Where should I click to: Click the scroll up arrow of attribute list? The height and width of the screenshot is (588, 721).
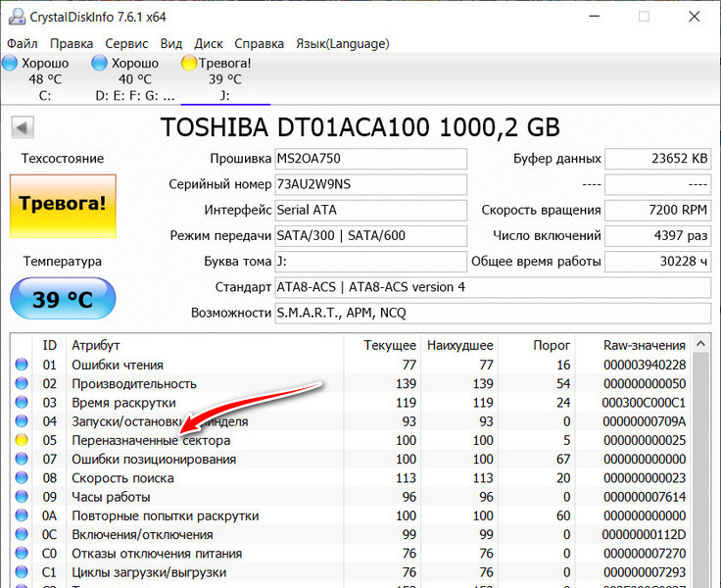700,344
